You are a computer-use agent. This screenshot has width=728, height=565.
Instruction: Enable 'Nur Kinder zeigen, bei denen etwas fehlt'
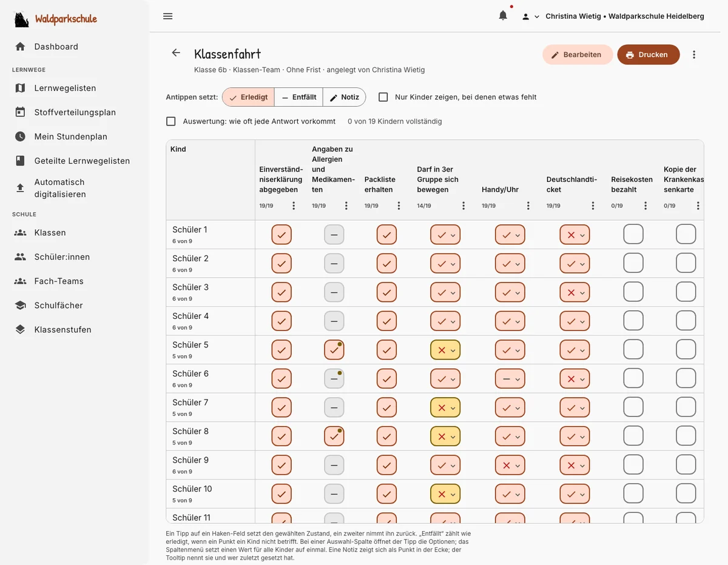[x=383, y=97]
